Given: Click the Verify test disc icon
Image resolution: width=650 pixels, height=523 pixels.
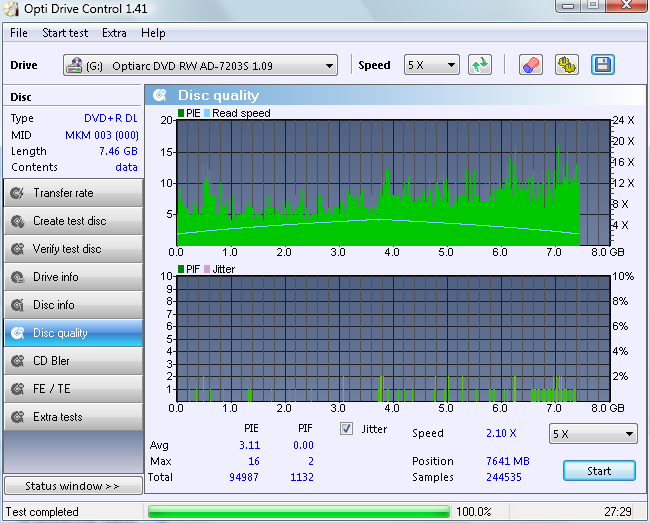Looking at the screenshot, I should pyautogui.click(x=17, y=249).
